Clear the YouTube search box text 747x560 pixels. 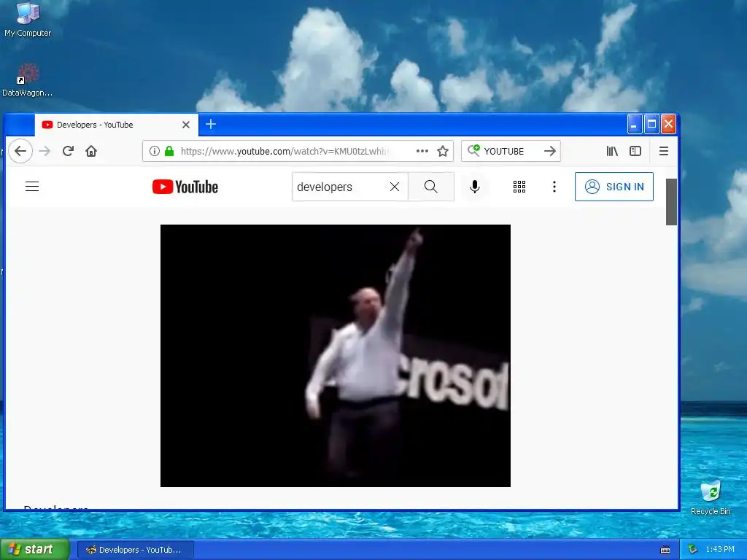(x=395, y=187)
